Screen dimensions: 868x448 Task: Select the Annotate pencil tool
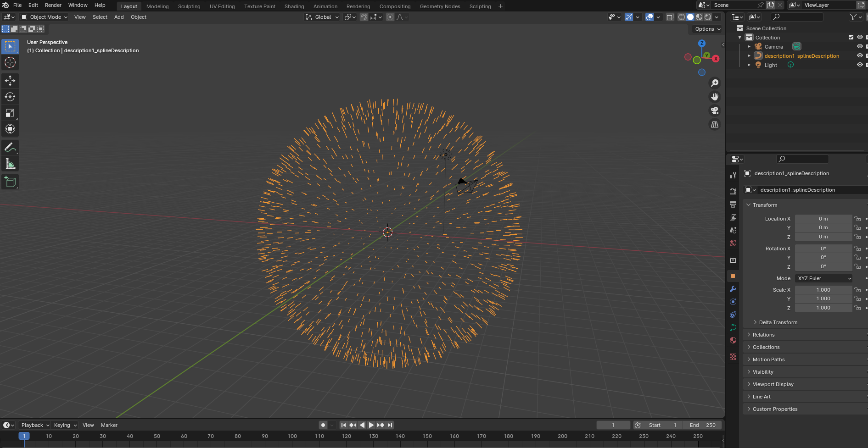10,148
